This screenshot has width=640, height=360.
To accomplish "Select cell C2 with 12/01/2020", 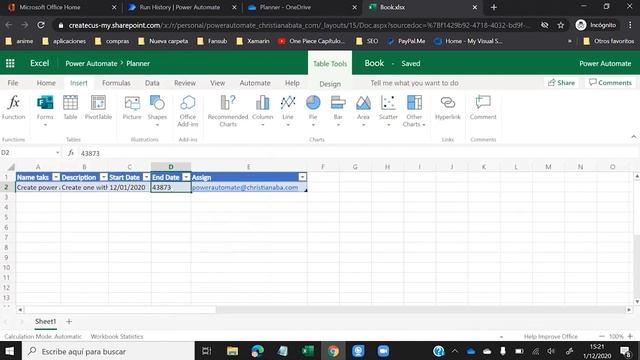I will tap(129, 187).
